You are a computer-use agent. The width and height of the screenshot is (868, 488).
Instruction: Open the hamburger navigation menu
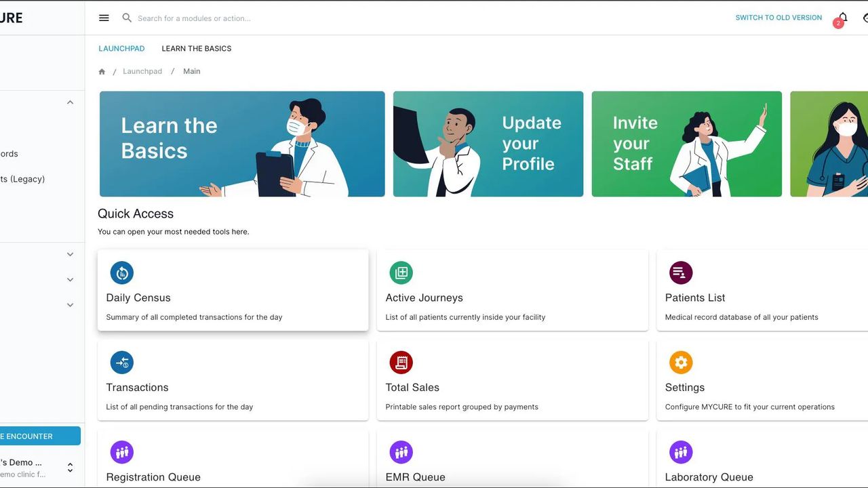(104, 18)
